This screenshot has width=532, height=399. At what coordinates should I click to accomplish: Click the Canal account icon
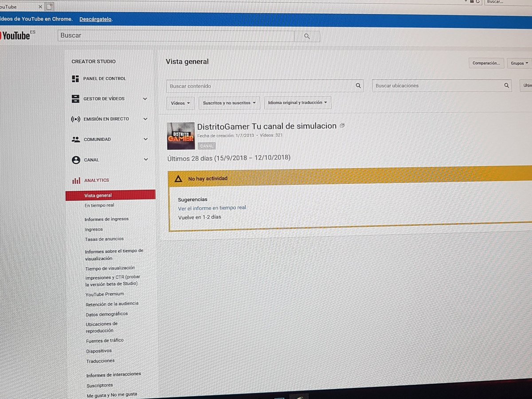(76, 160)
